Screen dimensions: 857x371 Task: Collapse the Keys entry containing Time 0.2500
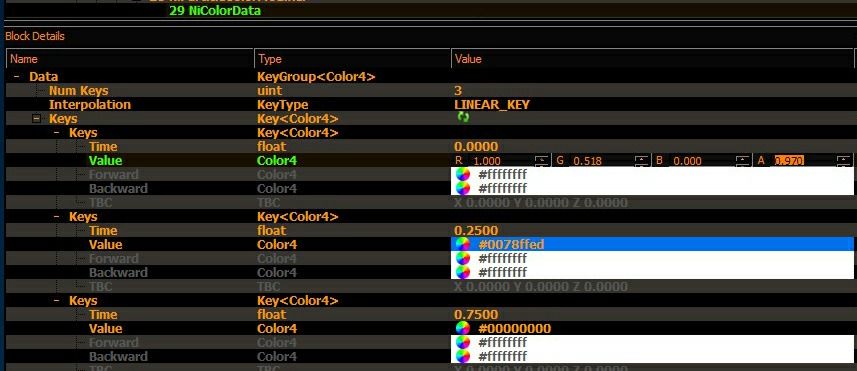click(57, 217)
